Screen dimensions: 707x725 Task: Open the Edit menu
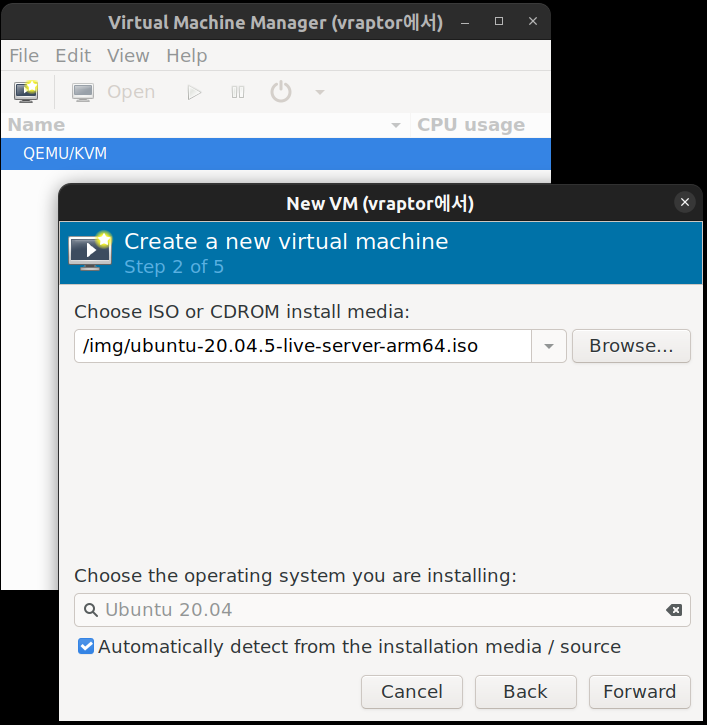click(x=73, y=55)
